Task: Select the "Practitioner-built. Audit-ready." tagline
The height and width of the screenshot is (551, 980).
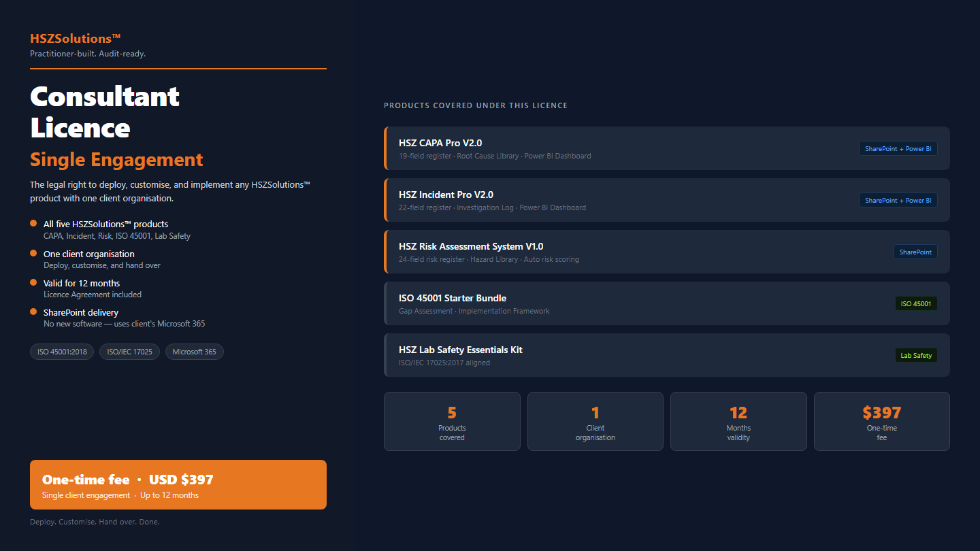Action: (x=88, y=54)
